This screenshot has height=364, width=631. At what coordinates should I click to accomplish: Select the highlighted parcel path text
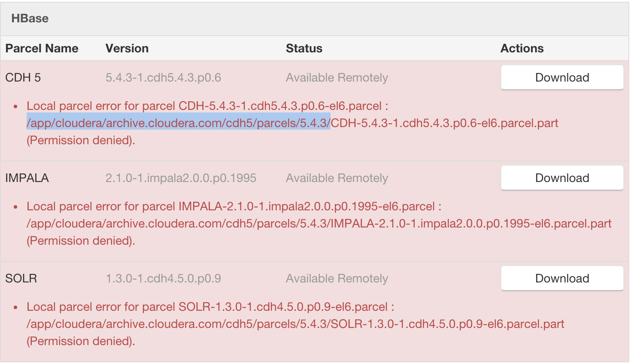click(178, 123)
